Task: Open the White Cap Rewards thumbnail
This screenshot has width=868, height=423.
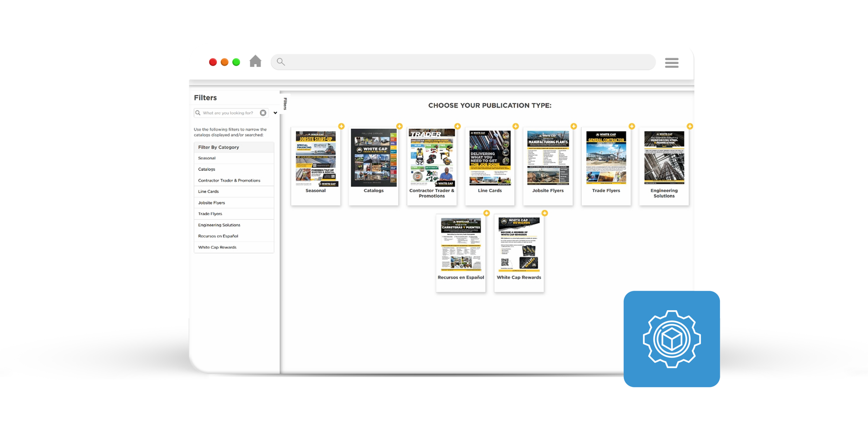Action: [x=519, y=244]
